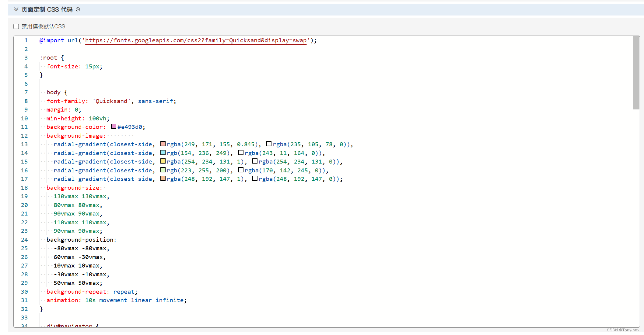Click the 'Quicksand' font-family value on line 8
The width and height of the screenshot is (644, 335).
coord(111,101)
